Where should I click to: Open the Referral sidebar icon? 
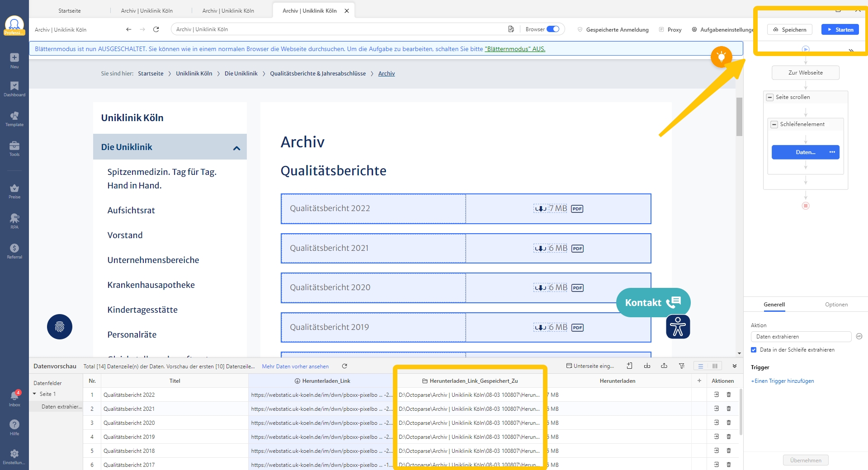pyautogui.click(x=14, y=251)
